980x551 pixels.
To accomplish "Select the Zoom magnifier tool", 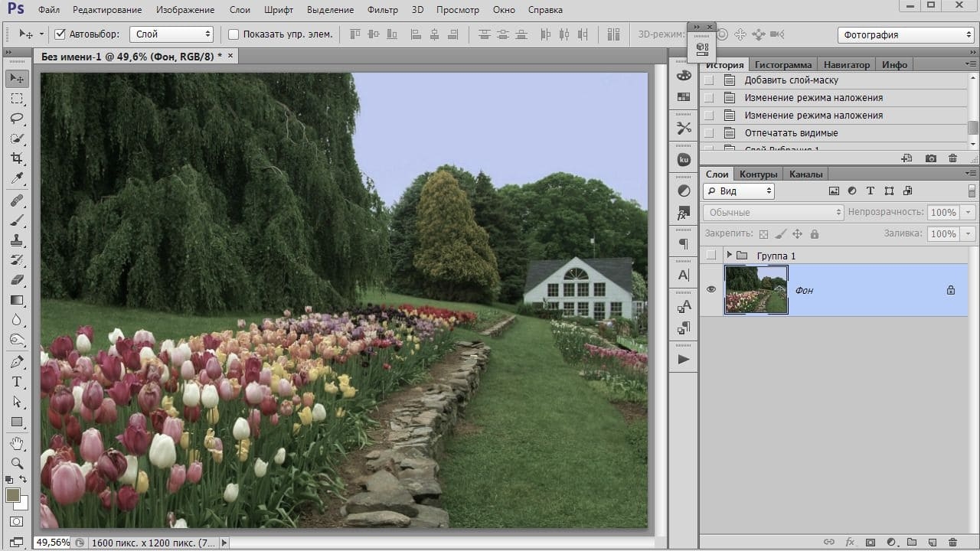I will pyautogui.click(x=17, y=464).
